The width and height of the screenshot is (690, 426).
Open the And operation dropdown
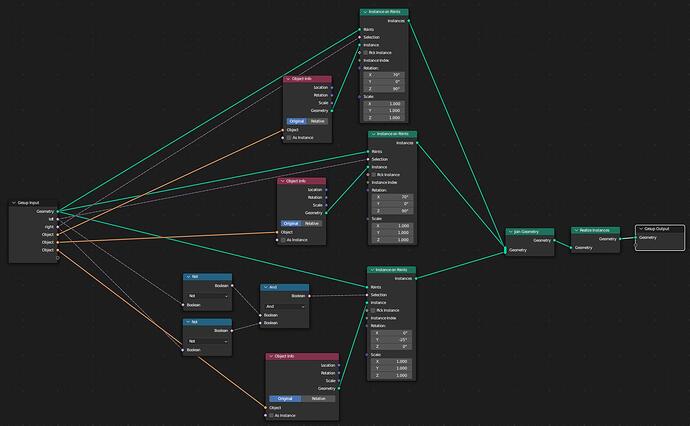coord(285,306)
